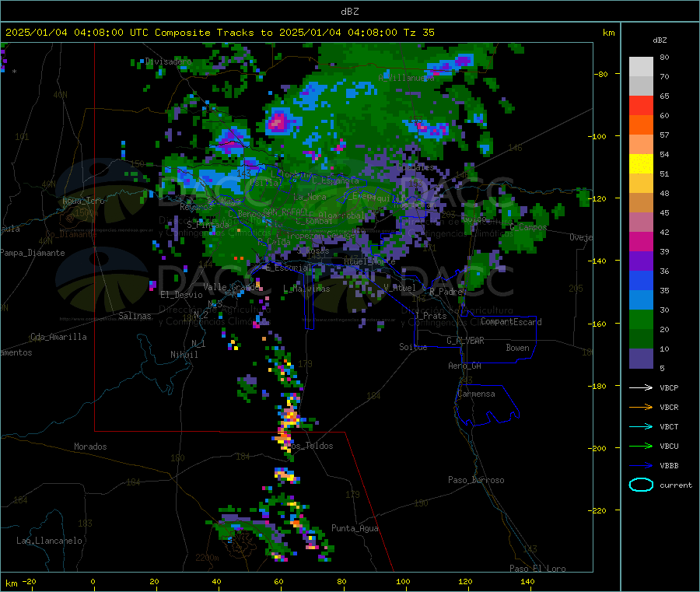This screenshot has height=592, width=700.
Task: Click the 'E_Escorial' map label
Action: coord(289,268)
